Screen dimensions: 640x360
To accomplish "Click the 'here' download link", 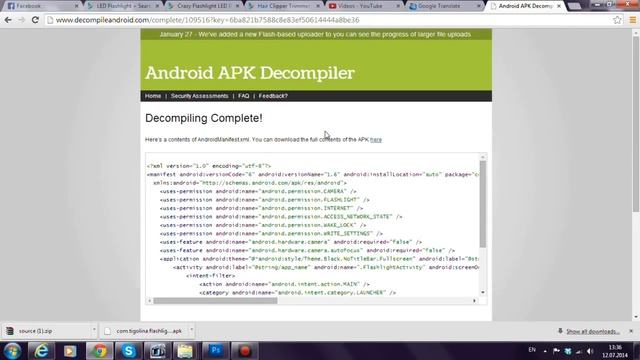I will click(376, 140).
